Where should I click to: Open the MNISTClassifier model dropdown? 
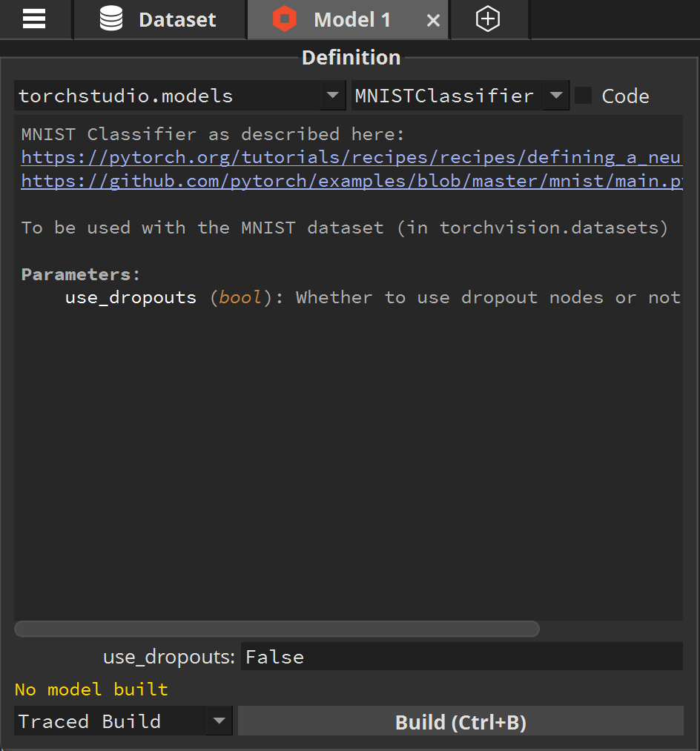(460, 96)
